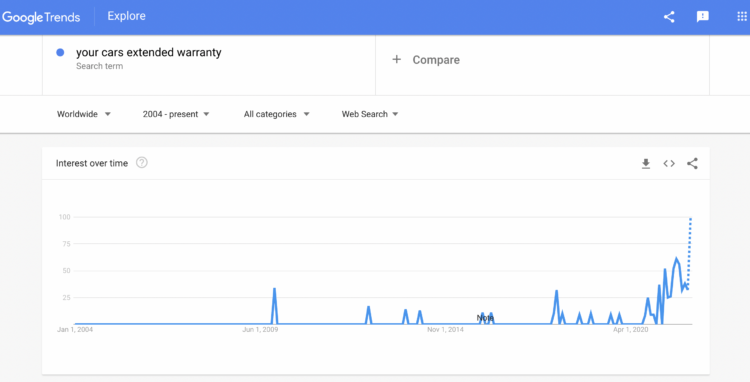Viewport: 750px width, 382px height.
Task: Open the Interest over time help icon
Action: coord(142,163)
